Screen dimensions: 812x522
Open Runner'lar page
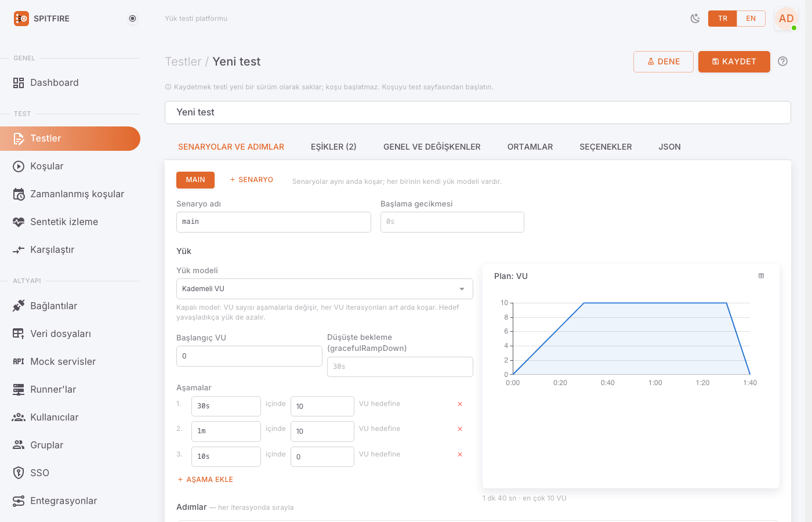pyautogui.click(x=70, y=390)
